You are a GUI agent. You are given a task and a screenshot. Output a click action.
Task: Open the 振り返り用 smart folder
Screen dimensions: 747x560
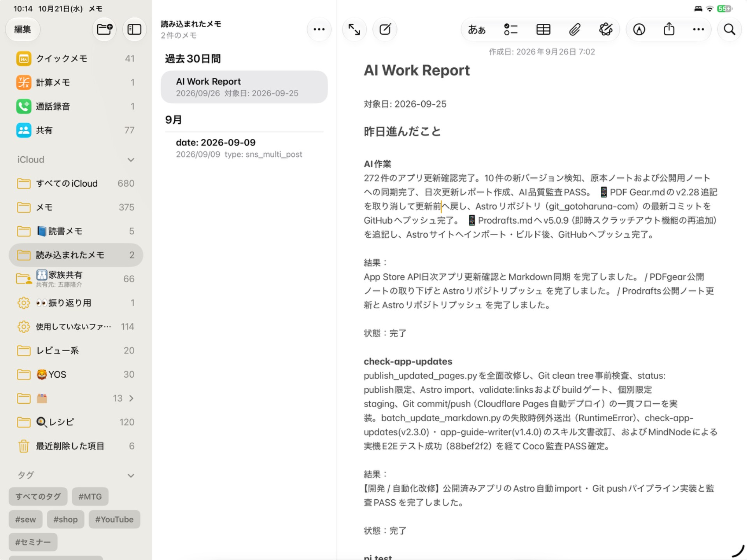click(76, 303)
